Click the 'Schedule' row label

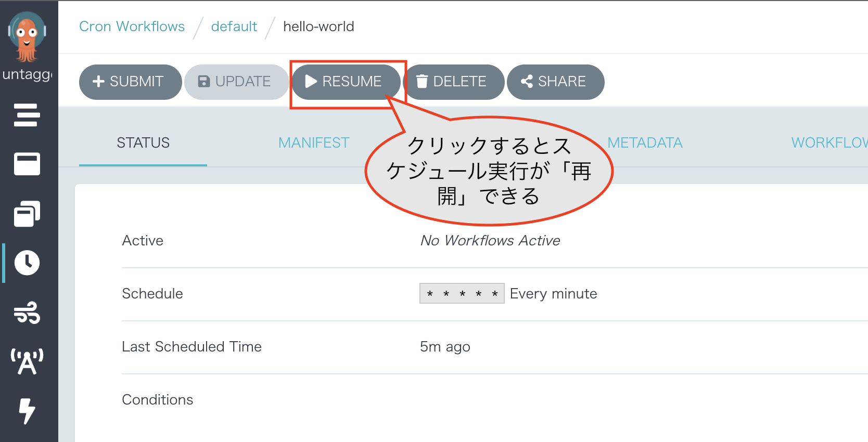click(x=152, y=294)
